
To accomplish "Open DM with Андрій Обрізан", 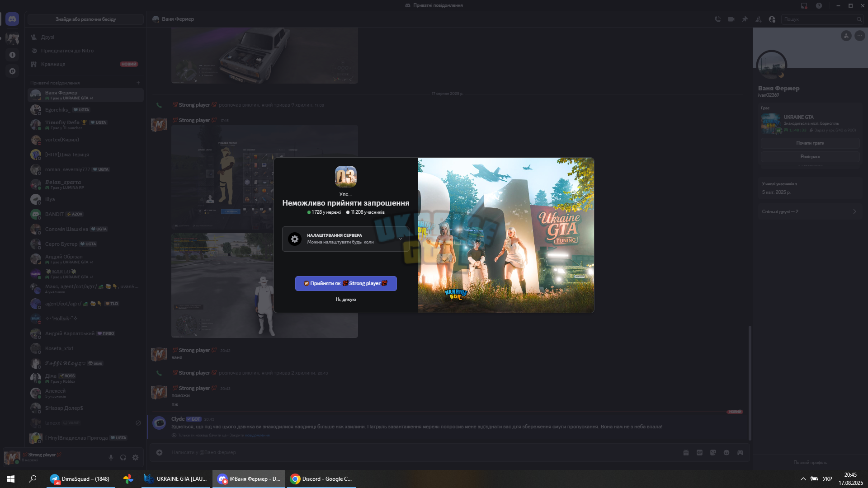I will click(86, 259).
